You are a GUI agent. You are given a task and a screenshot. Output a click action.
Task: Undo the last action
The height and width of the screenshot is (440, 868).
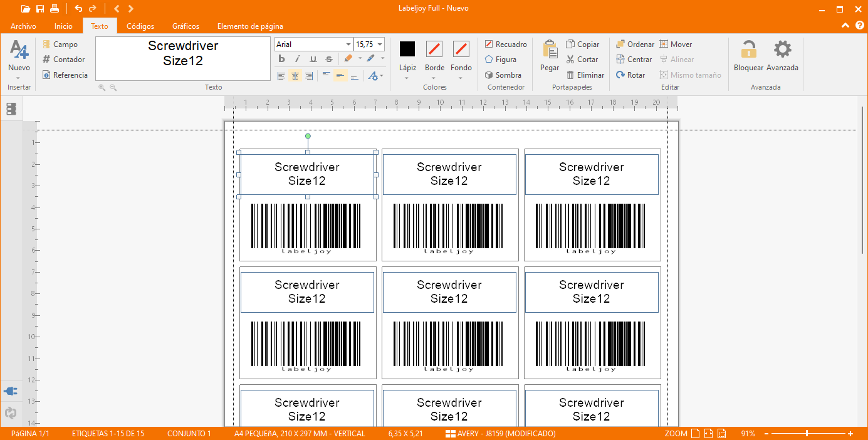point(78,9)
